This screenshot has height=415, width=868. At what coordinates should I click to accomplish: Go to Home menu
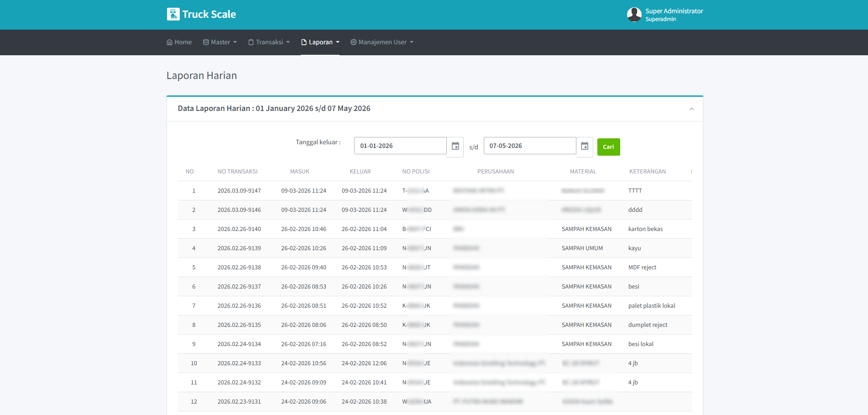pos(179,42)
